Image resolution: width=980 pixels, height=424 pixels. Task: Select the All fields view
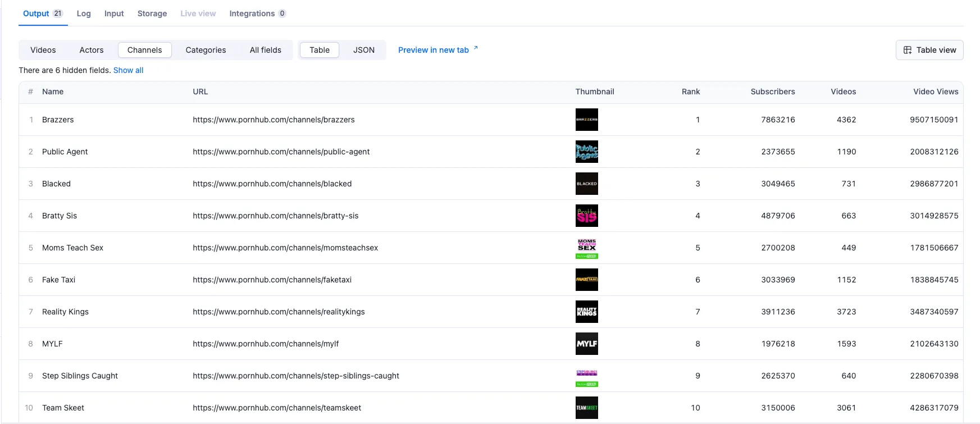coord(266,50)
